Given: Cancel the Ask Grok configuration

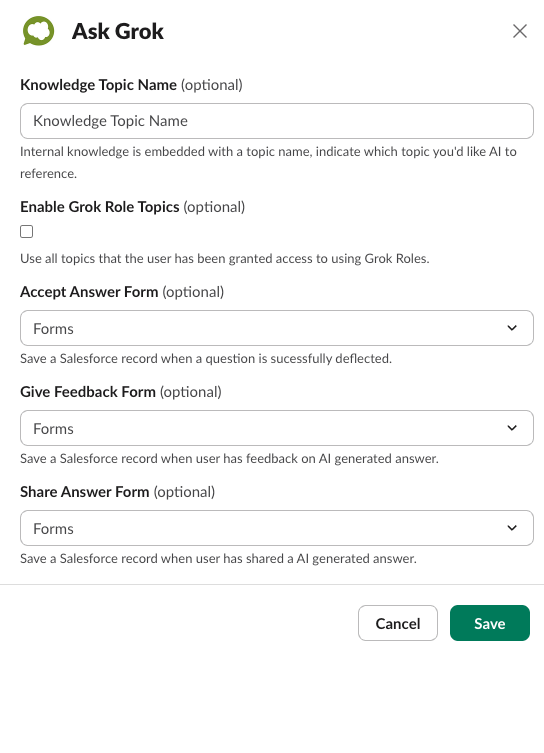Looking at the screenshot, I should (398, 623).
